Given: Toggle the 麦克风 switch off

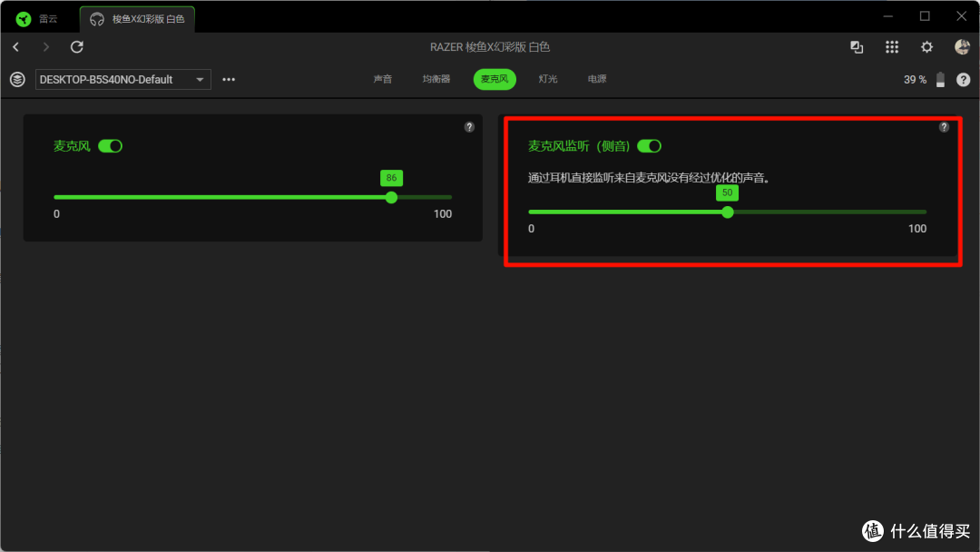Looking at the screenshot, I should pyautogui.click(x=111, y=146).
